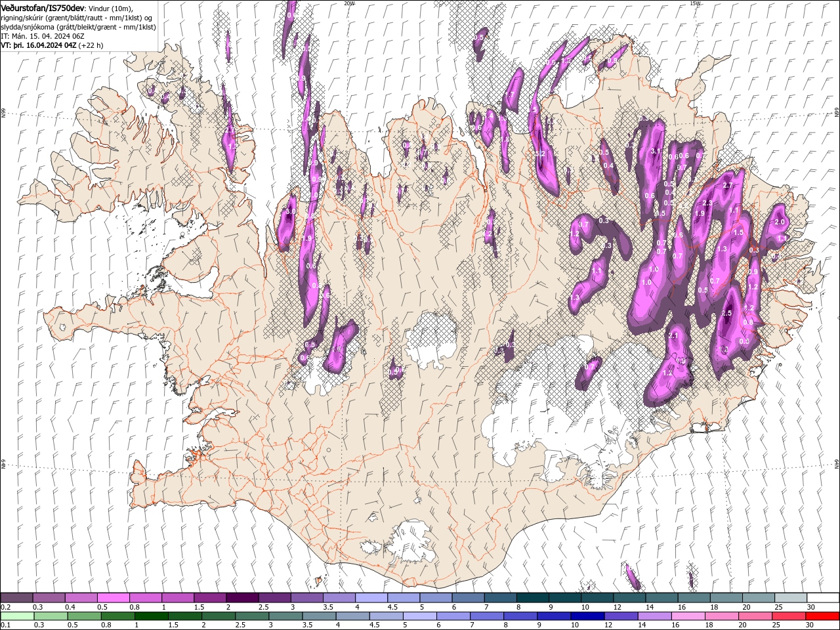840x630 pixels.
Task: Click the 2.0 snowfall value near east coast
Action: point(780,222)
